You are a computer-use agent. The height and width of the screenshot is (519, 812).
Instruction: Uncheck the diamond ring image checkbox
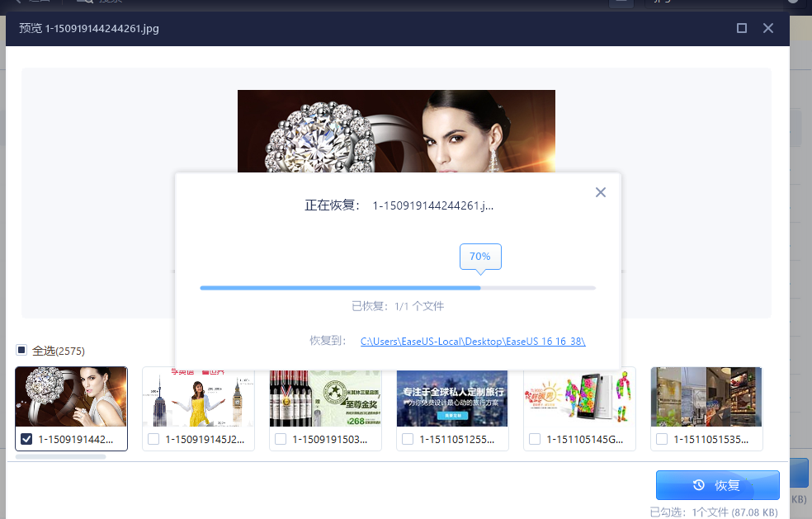pyautogui.click(x=26, y=439)
